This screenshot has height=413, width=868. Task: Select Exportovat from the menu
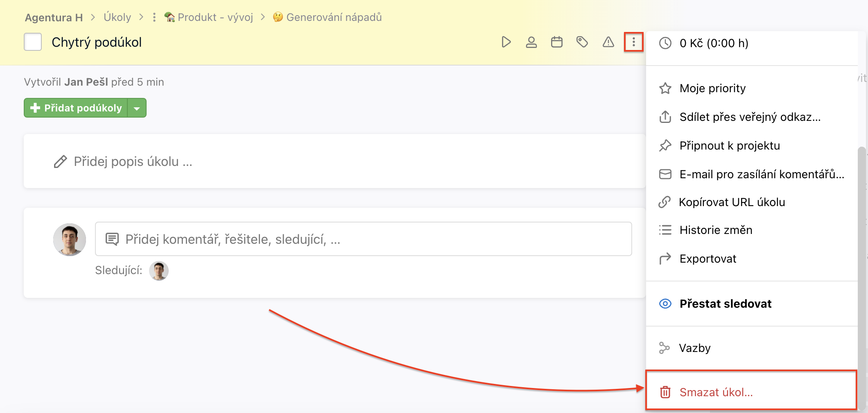pos(751,259)
